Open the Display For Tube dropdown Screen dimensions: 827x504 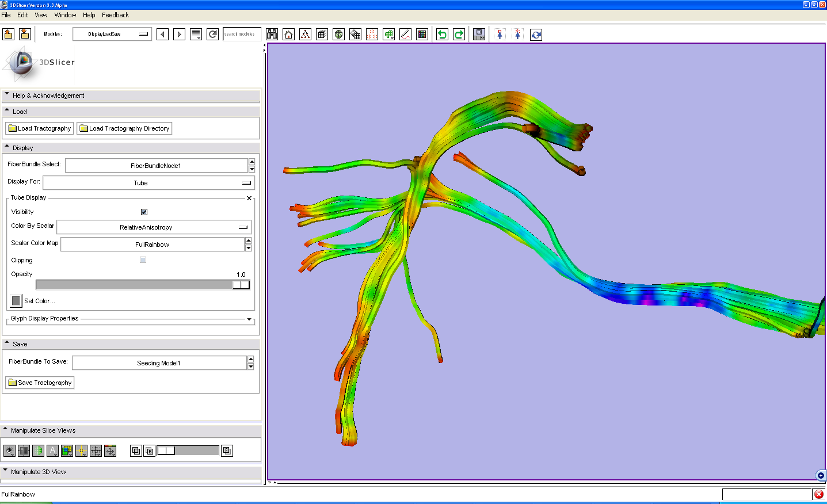(x=148, y=183)
